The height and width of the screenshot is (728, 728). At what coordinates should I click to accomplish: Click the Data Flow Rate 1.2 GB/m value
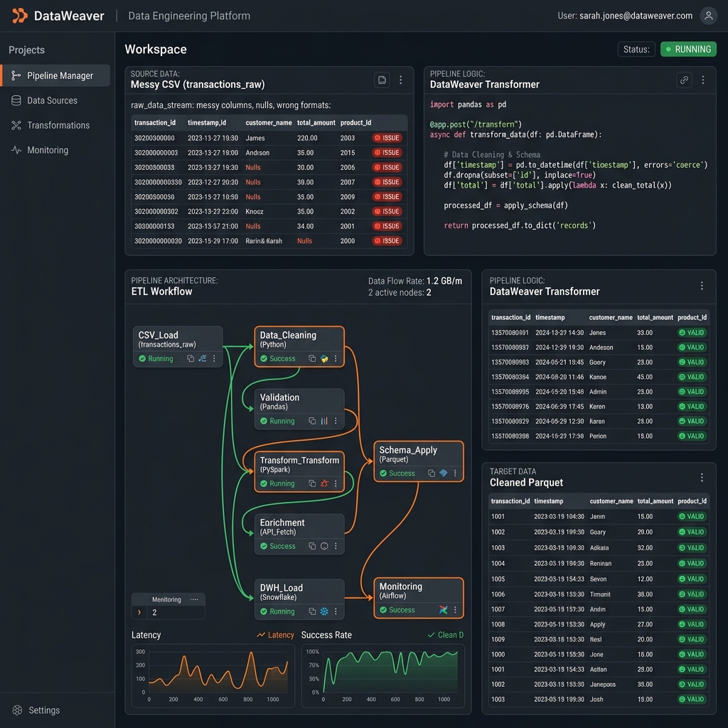[x=444, y=281]
